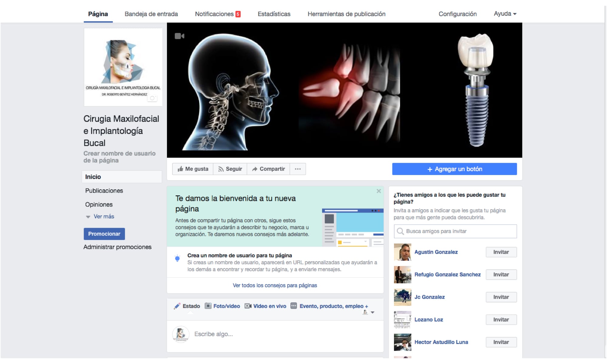Viewport: 607px width, 364px height.
Task: Click the magnifier in the friend search box
Action: coord(400,231)
